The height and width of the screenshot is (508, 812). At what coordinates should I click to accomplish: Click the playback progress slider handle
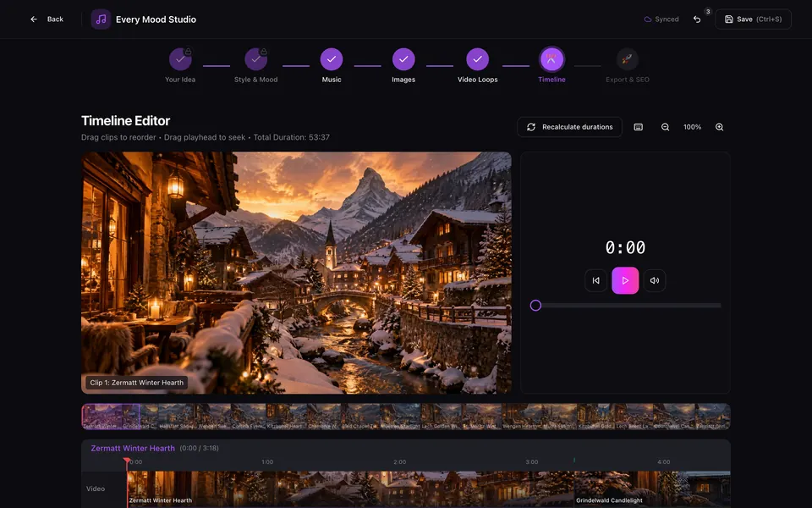[535, 306]
